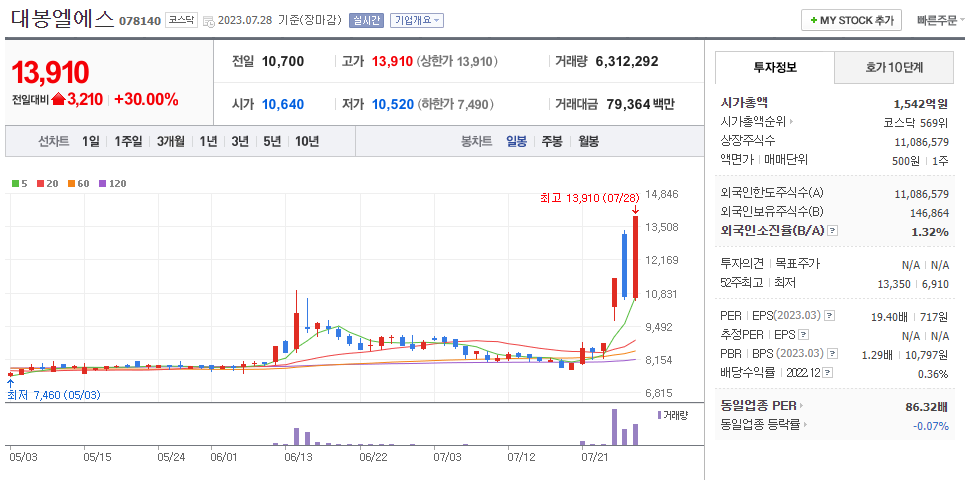Open help icon next to 배당수익률 2022.12
This screenshot has width=971, height=480.
828,373
